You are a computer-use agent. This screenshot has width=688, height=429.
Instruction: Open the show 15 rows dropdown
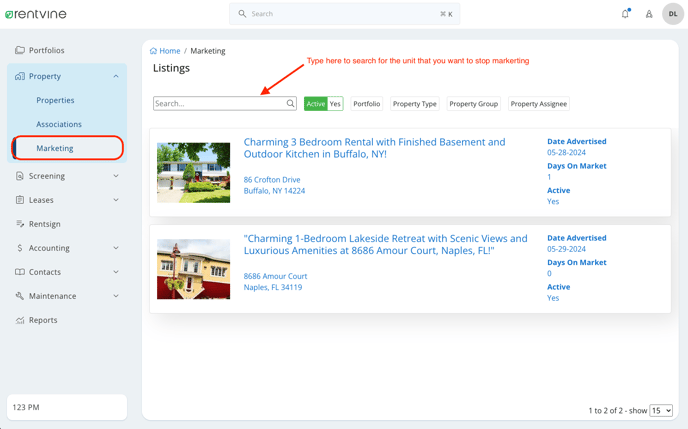(661, 411)
